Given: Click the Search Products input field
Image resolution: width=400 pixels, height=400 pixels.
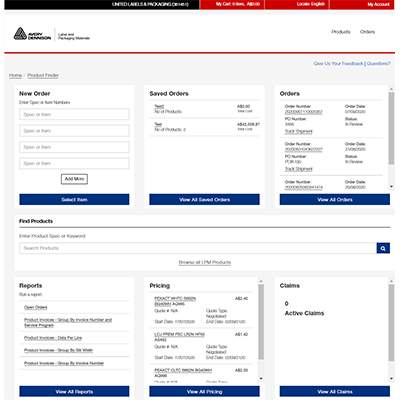Looking at the screenshot, I should tap(198, 248).
